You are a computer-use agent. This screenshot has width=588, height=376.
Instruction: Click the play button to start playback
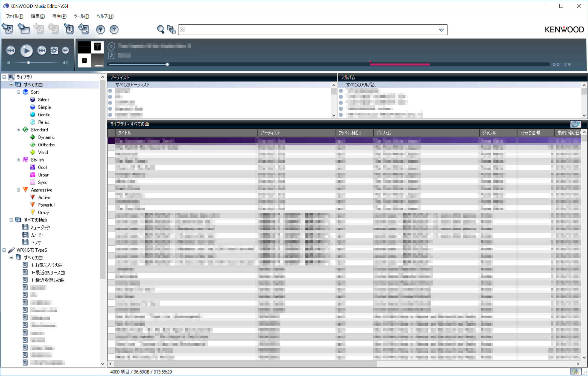(x=26, y=50)
